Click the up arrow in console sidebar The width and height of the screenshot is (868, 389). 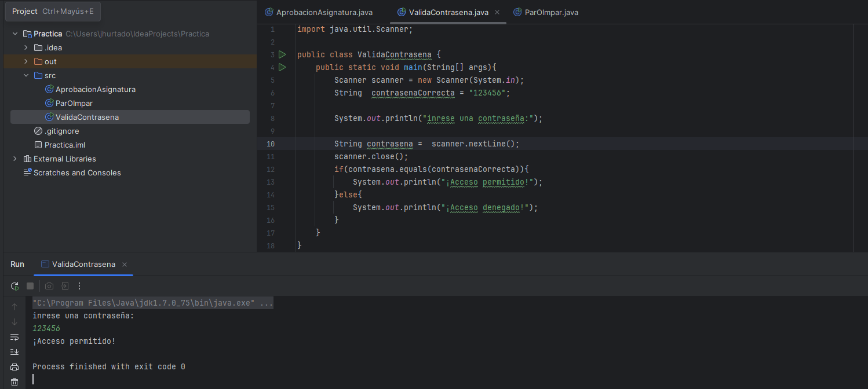coord(14,307)
